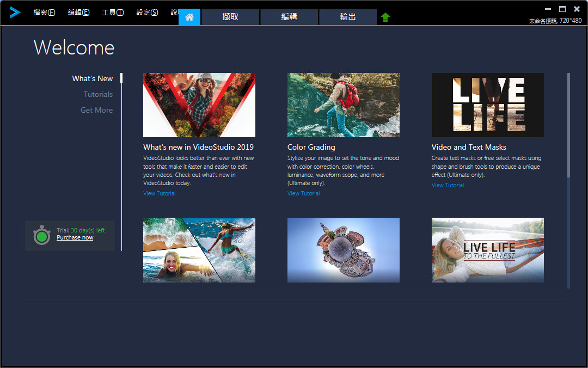Click the 30 day(s) left trial text
Screen dimensions: 588x368
click(x=88, y=230)
